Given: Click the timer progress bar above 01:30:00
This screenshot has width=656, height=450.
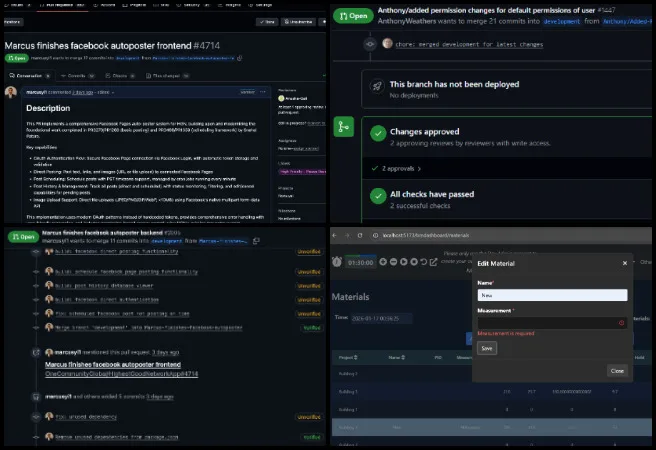Looking at the screenshot, I should [360, 256].
